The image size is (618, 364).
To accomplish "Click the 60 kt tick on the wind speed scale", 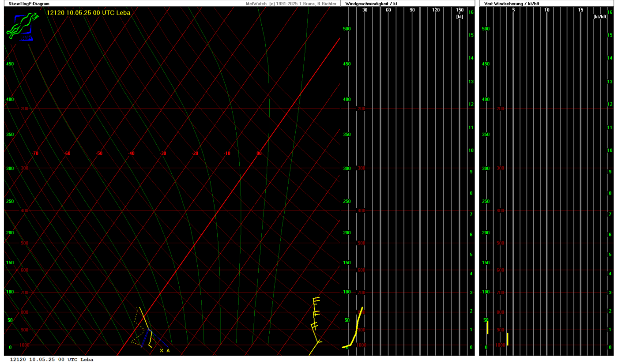I will (x=388, y=10).
